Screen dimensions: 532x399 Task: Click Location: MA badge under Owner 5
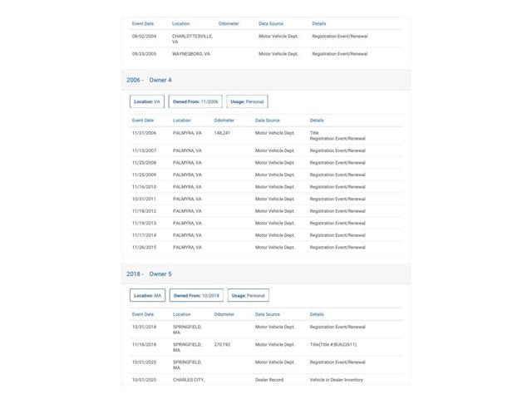148,296
